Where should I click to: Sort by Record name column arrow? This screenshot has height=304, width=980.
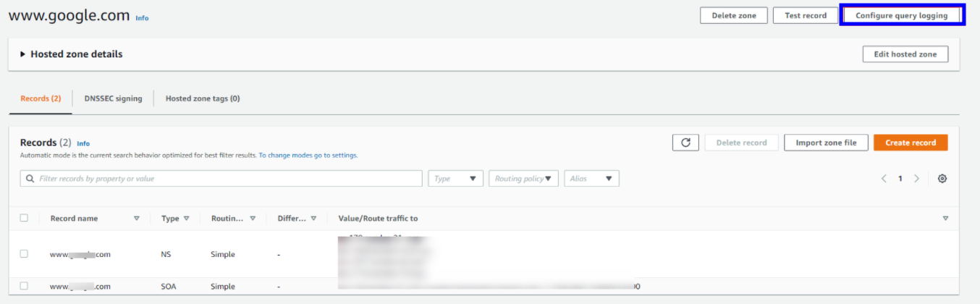pos(137,218)
